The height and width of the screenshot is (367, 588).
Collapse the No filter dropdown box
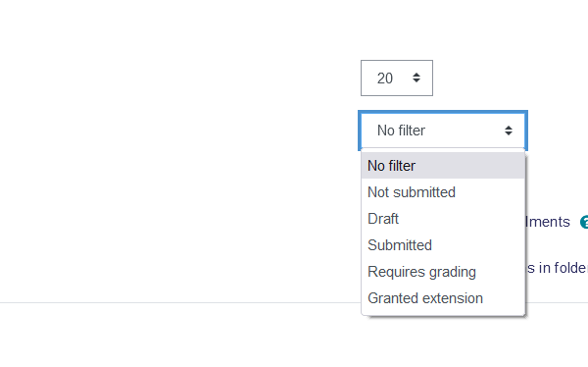click(443, 131)
